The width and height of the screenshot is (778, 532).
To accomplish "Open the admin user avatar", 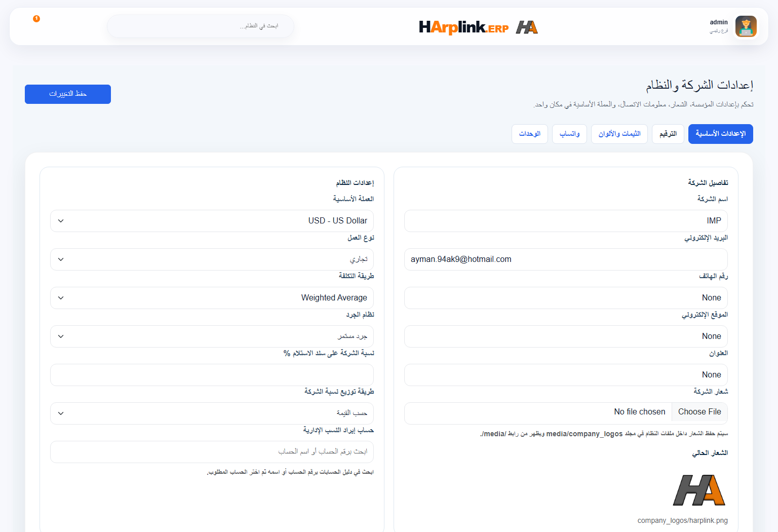I will click(x=746, y=26).
